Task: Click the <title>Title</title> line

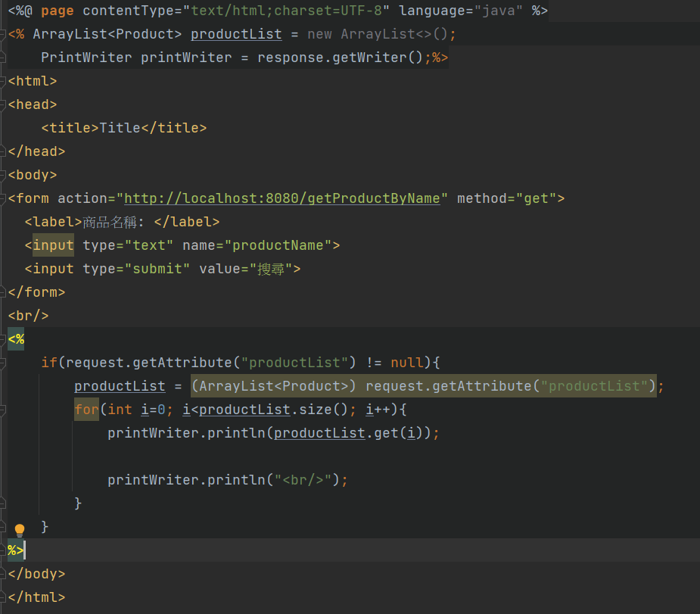Action: [x=123, y=128]
